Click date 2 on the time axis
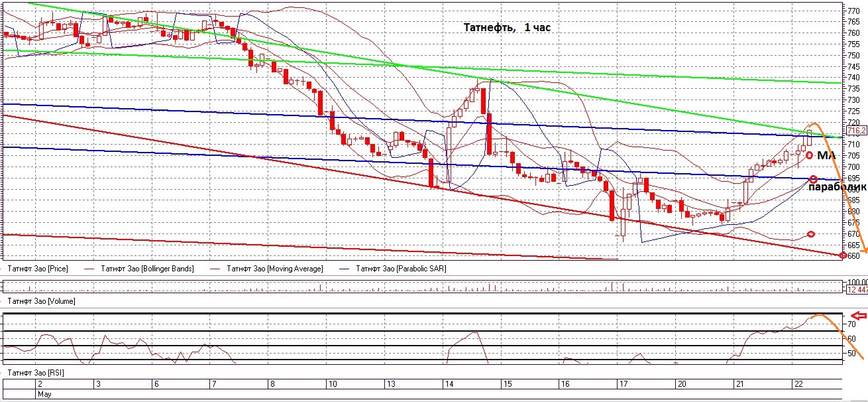Image resolution: width=868 pixels, height=402 pixels. pyautogui.click(x=40, y=385)
